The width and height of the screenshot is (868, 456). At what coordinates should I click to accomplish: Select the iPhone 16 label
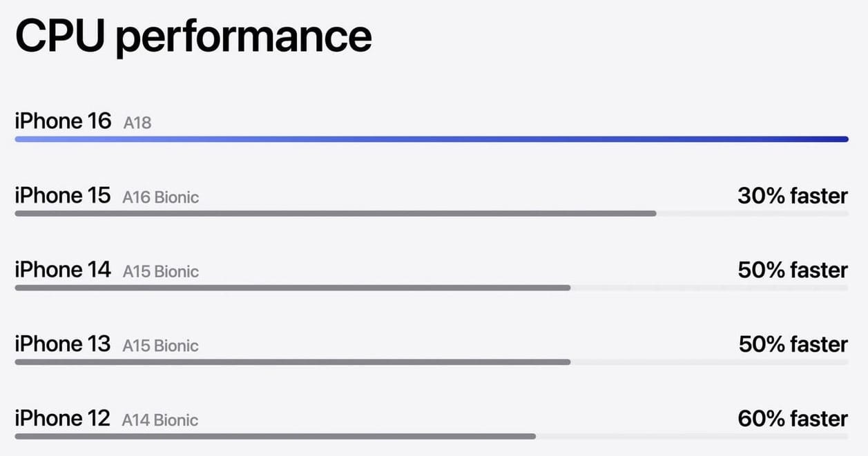pyautogui.click(x=63, y=121)
